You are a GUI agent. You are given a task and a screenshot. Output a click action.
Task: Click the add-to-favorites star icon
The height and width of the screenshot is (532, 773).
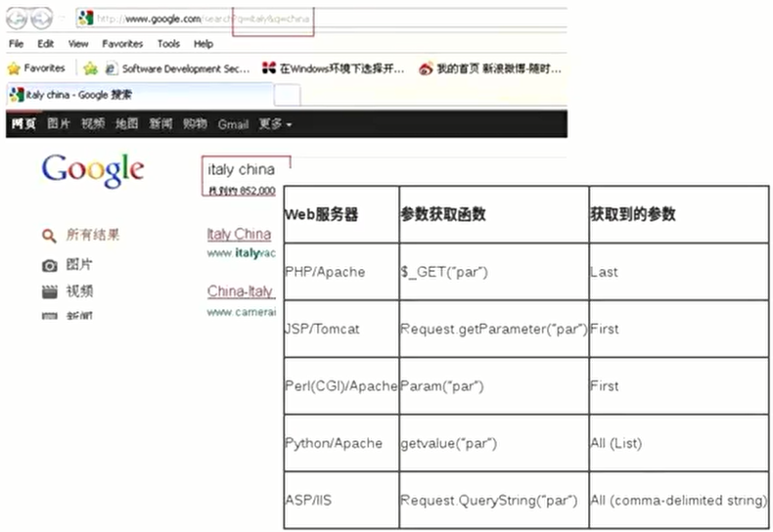[x=91, y=68]
